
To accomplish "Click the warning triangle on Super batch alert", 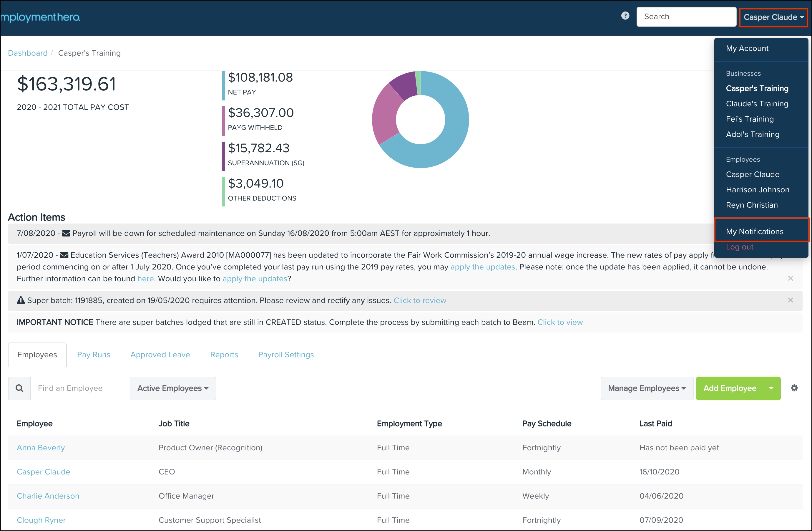I will (21, 300).
